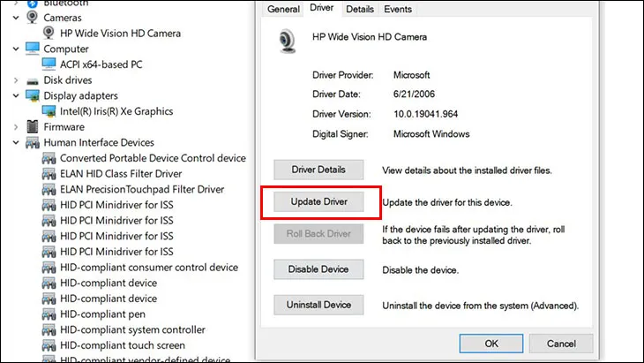Switch to the General tab
Viewport: 644px width, 363px height.
[x=284, y=9]
